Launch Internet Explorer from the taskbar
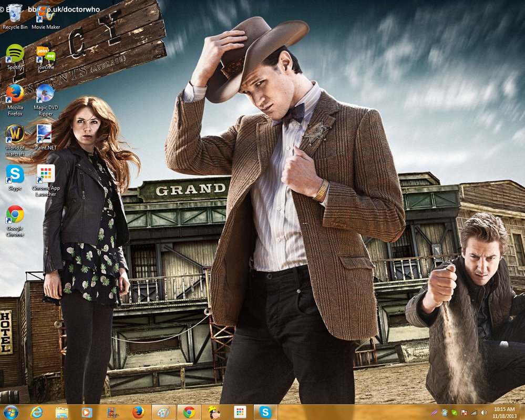The width and height of the screenshot is (525, 420). [36, 412]
